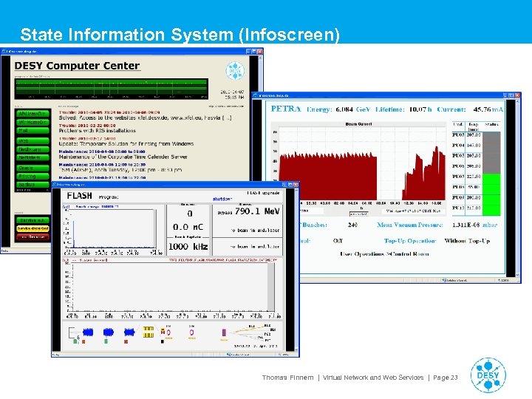532x399 pixels.
Task: Close the DESY Computer Center browser window
Action: click(x=260, y=51)
